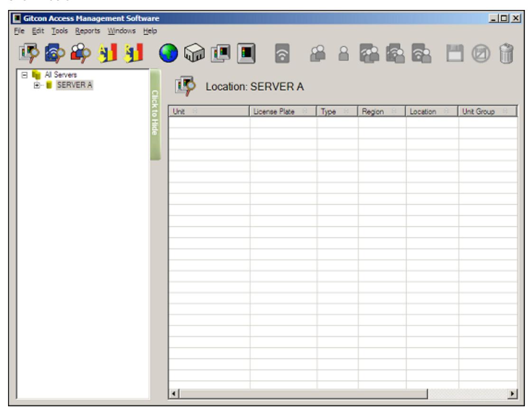Click the stacked units group icon
532x412 pixels.
[x=221, y=53]
